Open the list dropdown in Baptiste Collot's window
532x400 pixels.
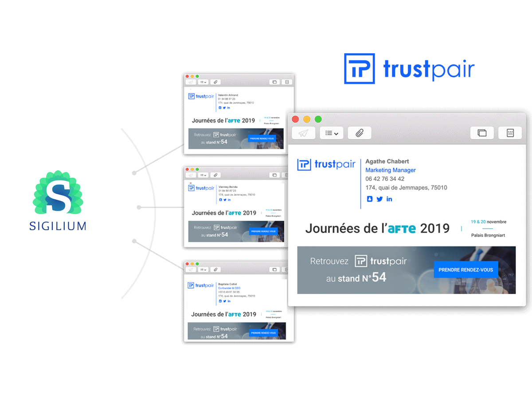point(203,269)
